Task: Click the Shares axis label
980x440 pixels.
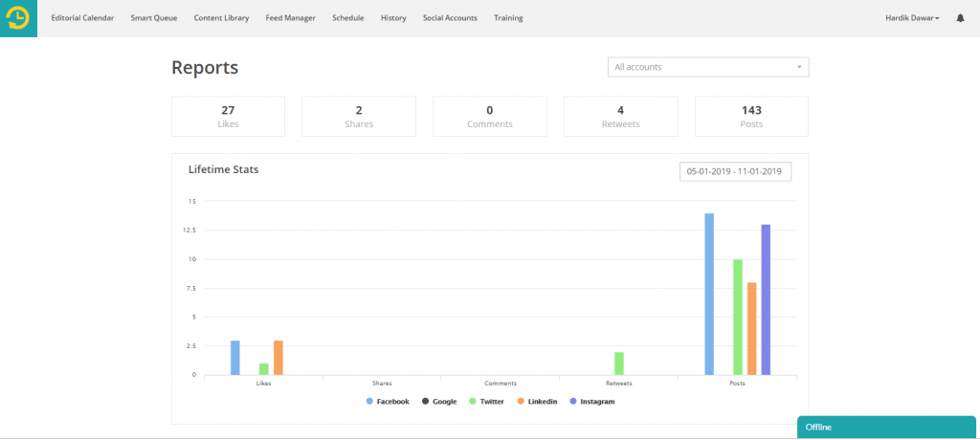Action: pyautogui.click(x=382, y=384)
